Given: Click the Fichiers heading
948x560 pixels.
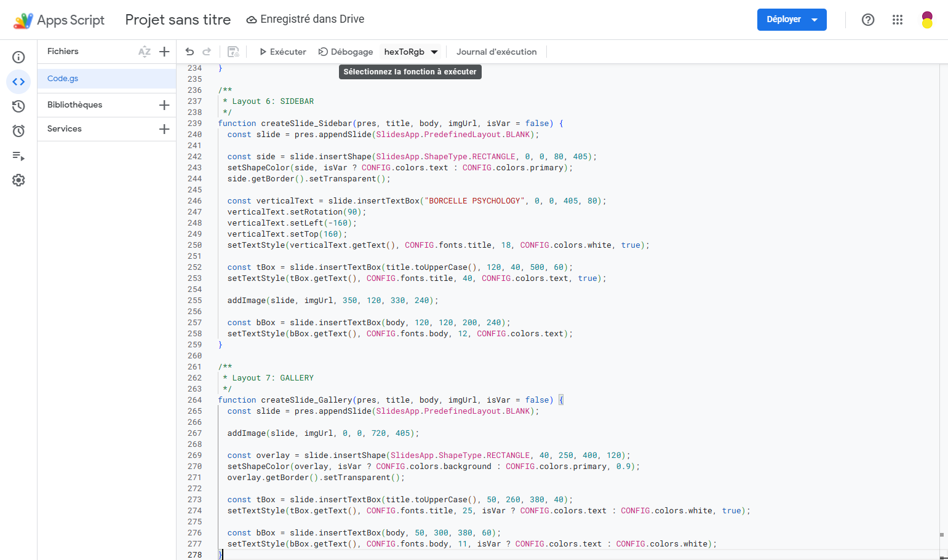Looking at the screenshot, I should click(x=63, y=52).
